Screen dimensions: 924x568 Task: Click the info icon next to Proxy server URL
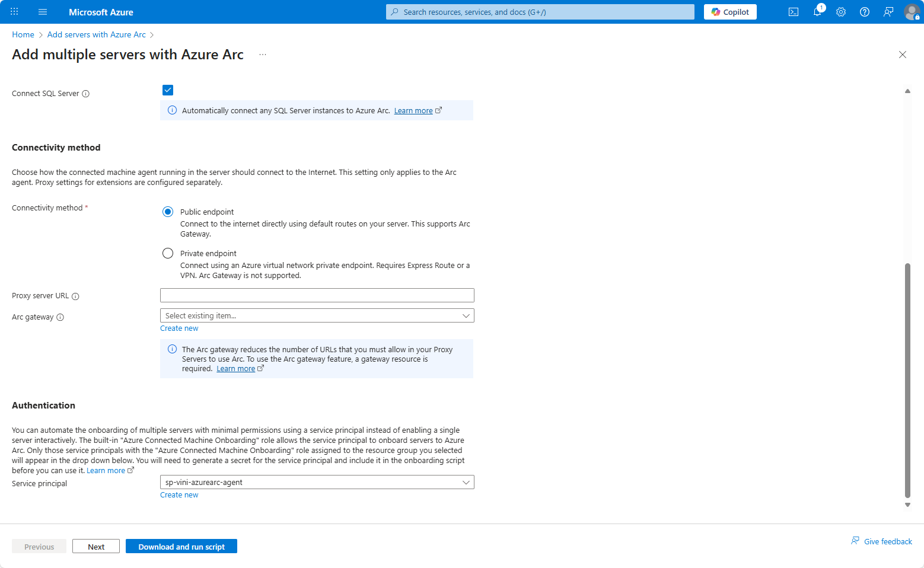pyautogui.click(x=75, y=296)
